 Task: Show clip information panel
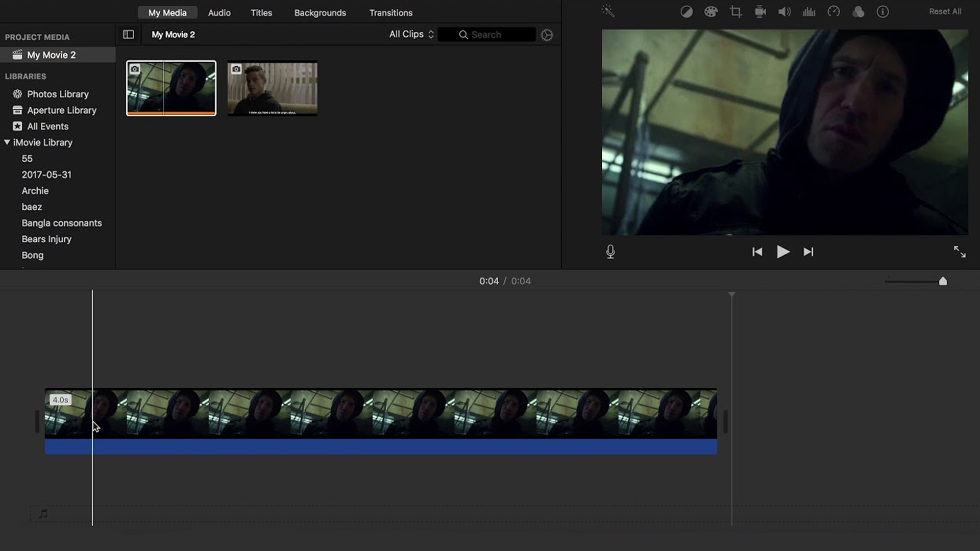(883, 12)
